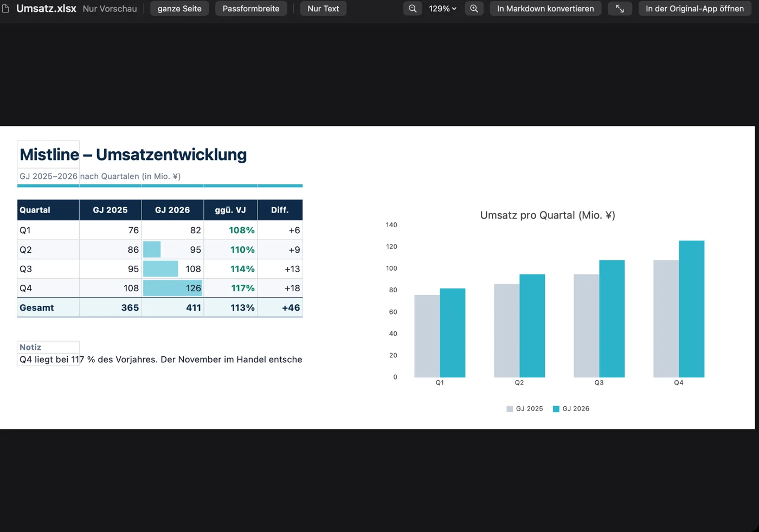
Task: Select the 'Mistline – Umsatzentwicklung' heading
Action: [133, 155]
